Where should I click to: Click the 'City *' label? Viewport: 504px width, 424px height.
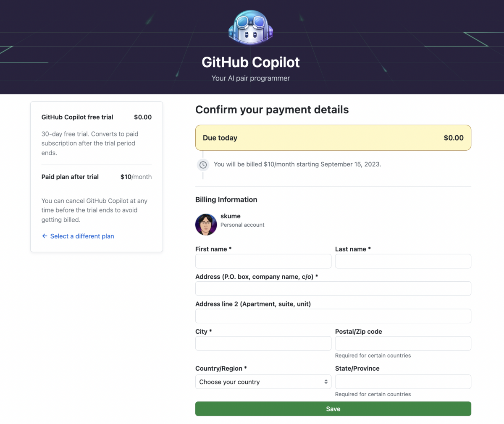204,332
